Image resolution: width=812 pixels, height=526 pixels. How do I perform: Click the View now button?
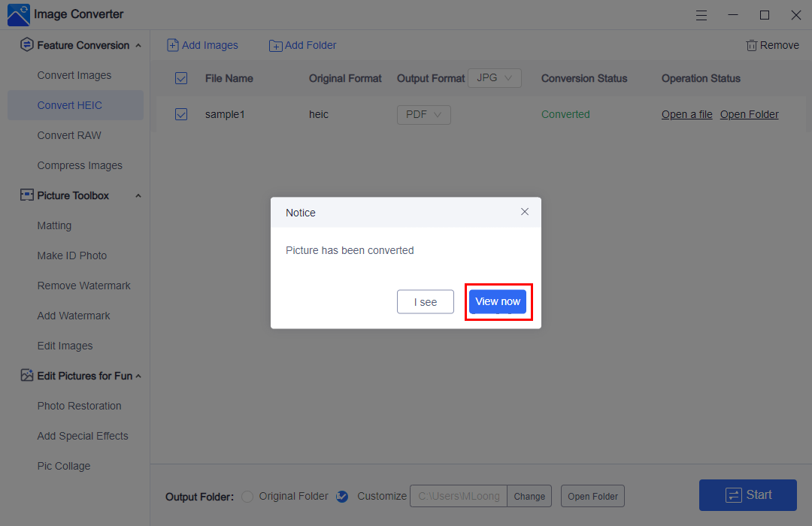[498, 301]
